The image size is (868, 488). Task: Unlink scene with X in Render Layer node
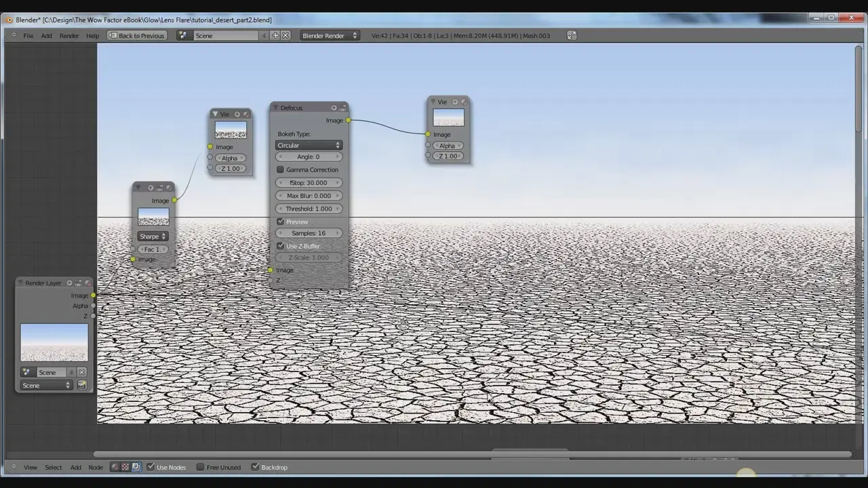(81, 372)
